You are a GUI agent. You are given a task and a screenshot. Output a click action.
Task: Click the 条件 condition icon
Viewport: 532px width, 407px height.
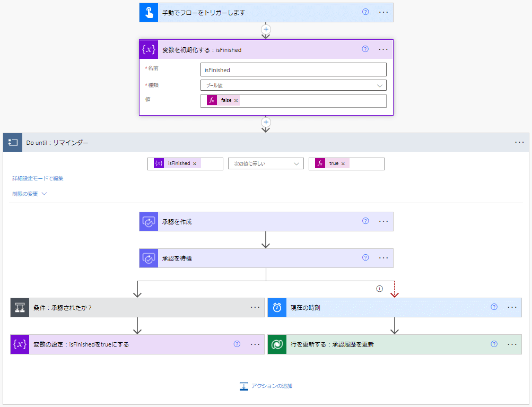tap(20, 307)
